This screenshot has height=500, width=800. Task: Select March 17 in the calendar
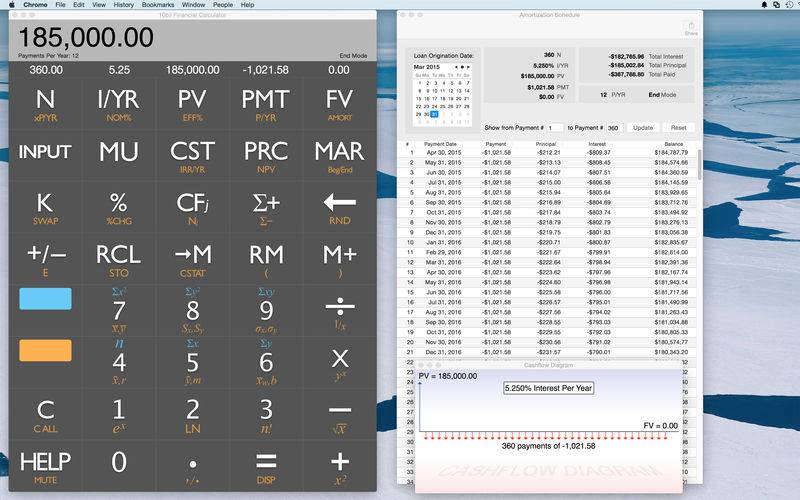click(x=434, y=98)
